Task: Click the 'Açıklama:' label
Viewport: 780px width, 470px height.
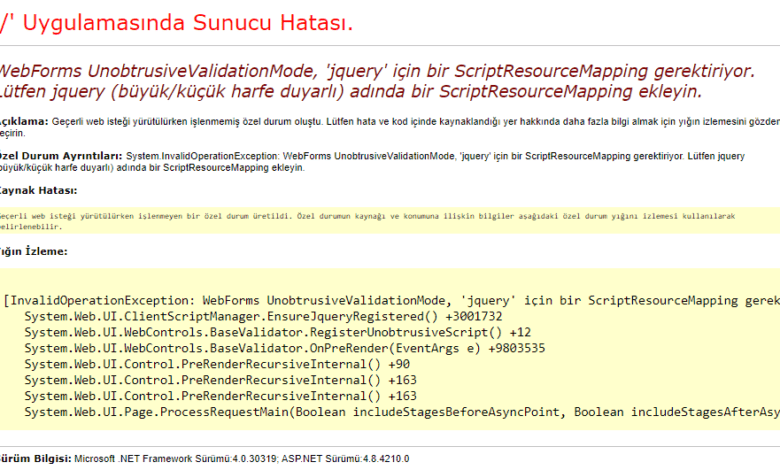Action: [x=24, y=121]
